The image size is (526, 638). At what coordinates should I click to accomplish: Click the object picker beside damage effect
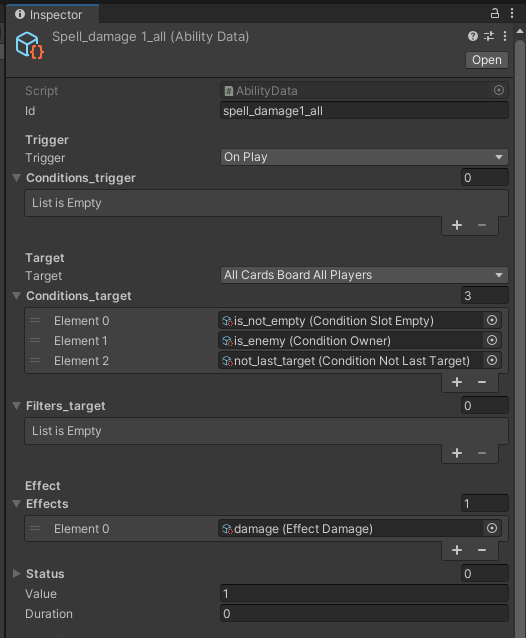coord(492,528)
